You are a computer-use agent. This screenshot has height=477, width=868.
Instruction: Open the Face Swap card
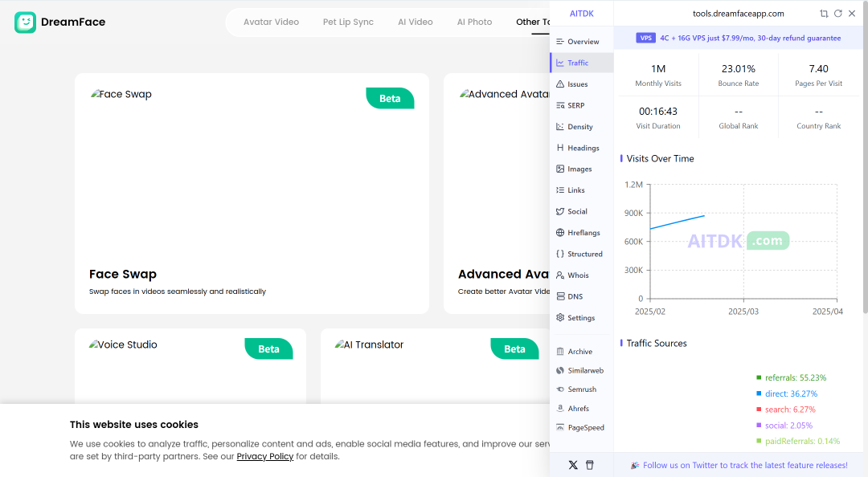click(252, 194)
